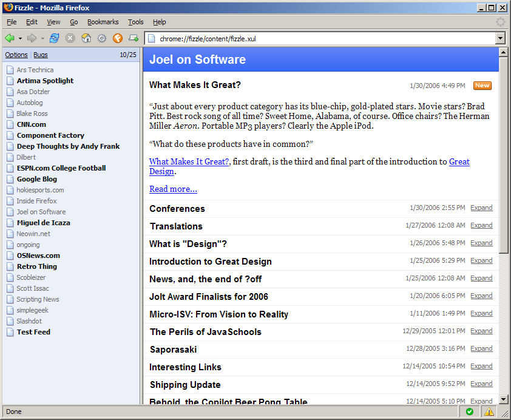Screen dimensions: 511x420
Task: Click the green Back arrow button
Action: tap(10, 38)
